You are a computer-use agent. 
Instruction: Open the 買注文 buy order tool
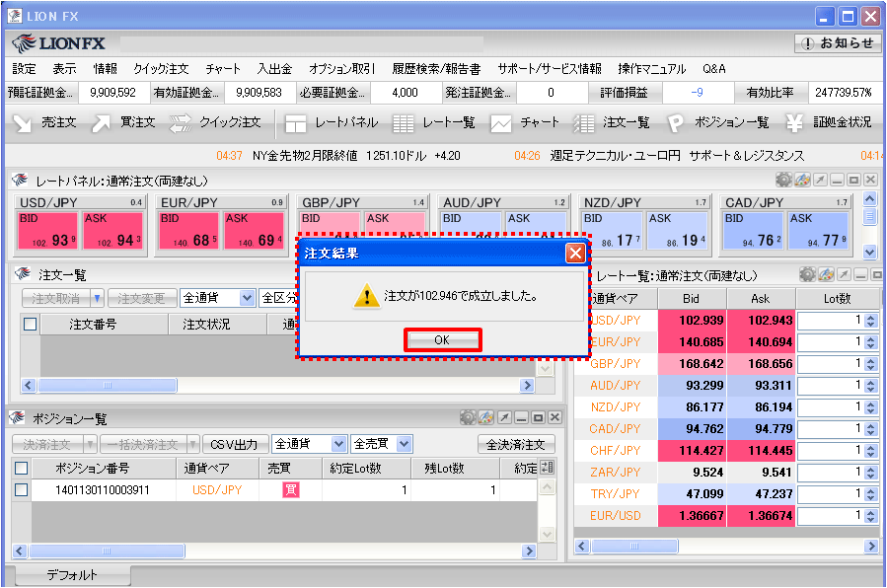click(123, 122)
